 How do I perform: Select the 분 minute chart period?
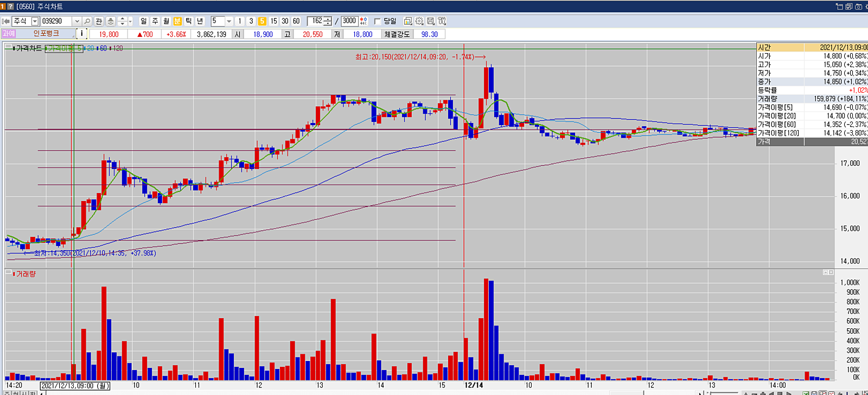click(177, 21)
